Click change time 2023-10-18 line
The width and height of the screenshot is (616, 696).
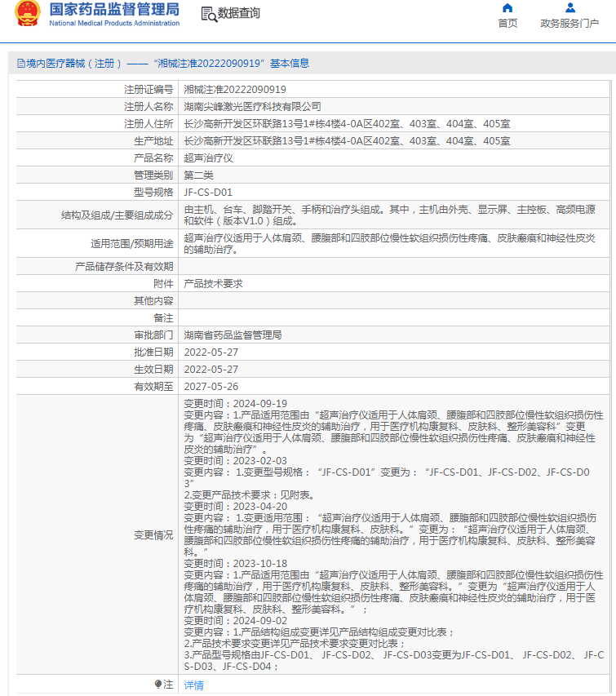235,563
